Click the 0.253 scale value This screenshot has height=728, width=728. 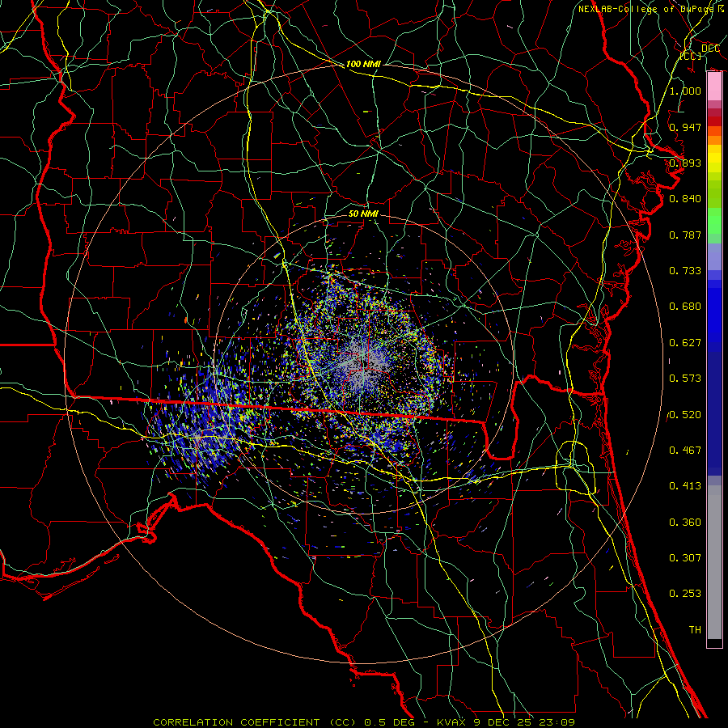click(x=685, y=594)
